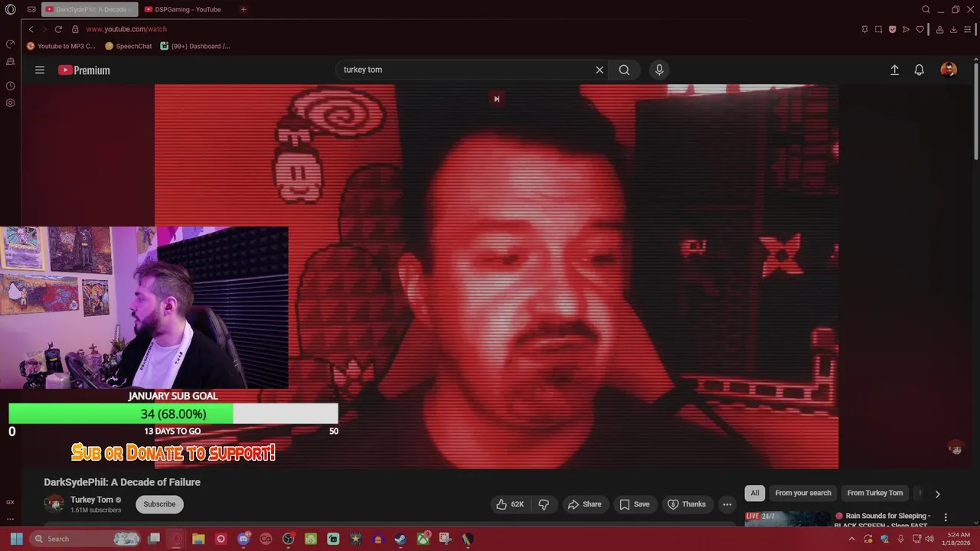Open File Explorer from the taskbar

[198, 539]
